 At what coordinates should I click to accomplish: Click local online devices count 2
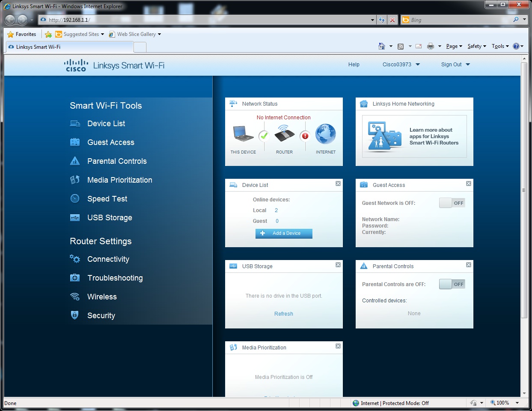click(x=276, y=210)
